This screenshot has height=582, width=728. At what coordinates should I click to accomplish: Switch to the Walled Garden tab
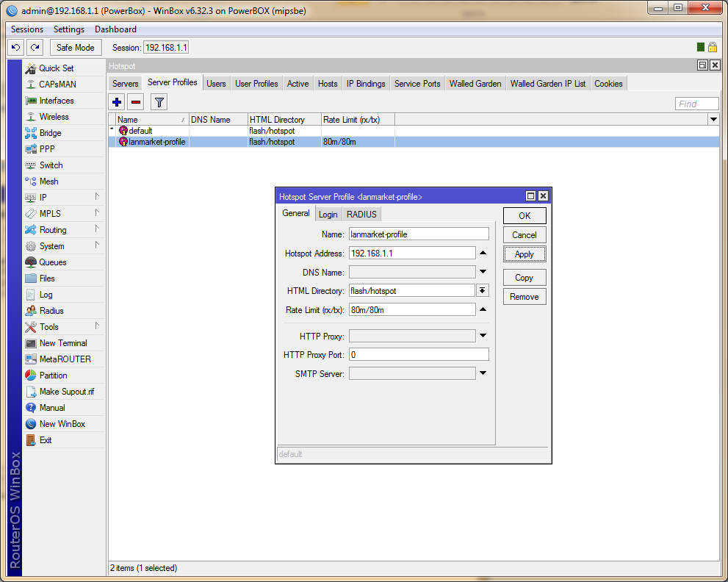pyautogui.click(x=475, y=84)
